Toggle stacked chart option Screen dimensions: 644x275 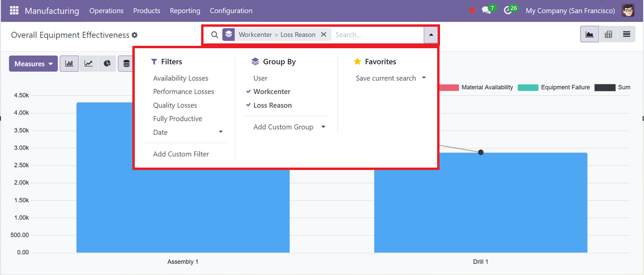point(126,63)
